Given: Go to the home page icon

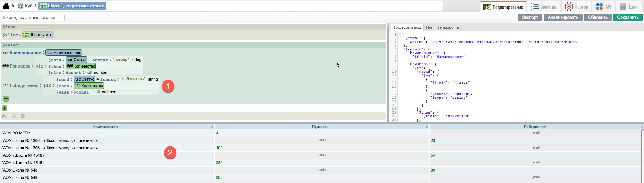Looking at the screenshot, I should pyautogui.click(x=6, y=6).
